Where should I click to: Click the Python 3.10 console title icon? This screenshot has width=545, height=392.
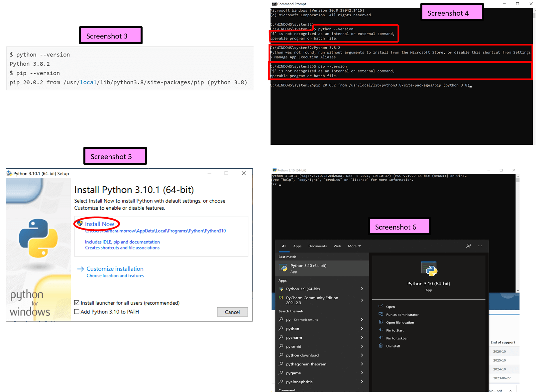click(x=274, y=170)
